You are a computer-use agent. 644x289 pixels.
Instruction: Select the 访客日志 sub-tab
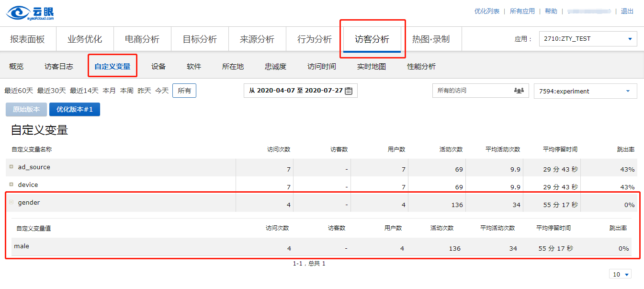point(59,67)
